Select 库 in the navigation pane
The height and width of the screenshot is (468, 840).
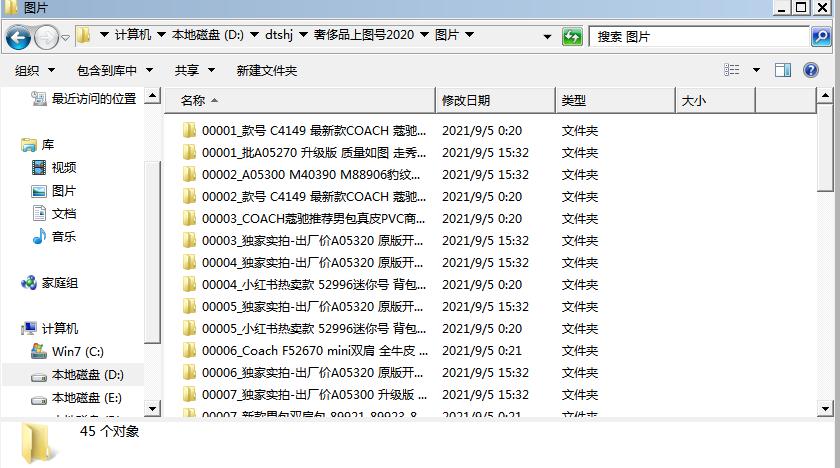38,145
